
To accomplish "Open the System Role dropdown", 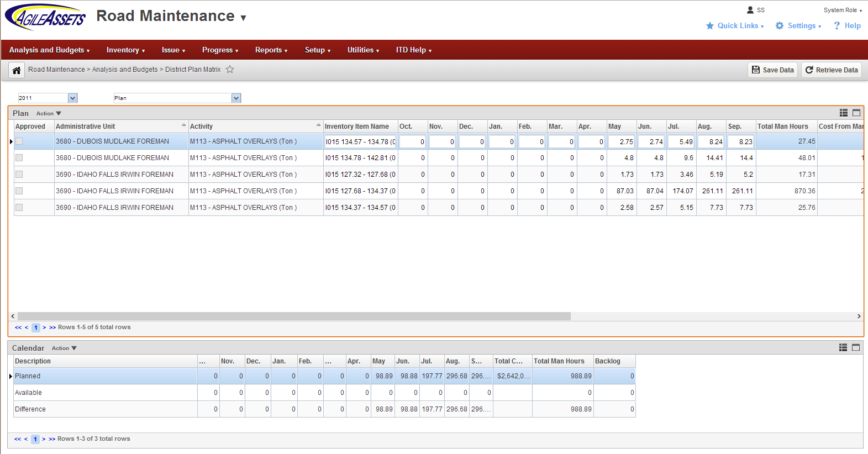I will tap(843, 10).
